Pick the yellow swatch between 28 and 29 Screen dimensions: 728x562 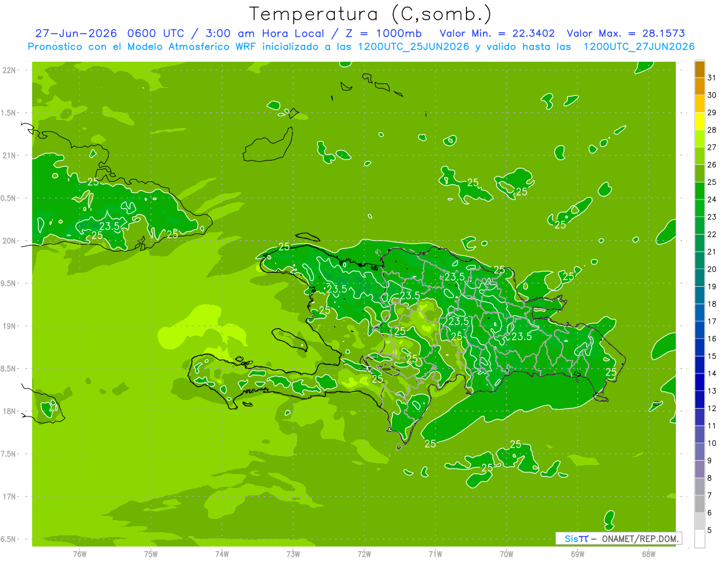pyautogui.click(x=699, y=121)
